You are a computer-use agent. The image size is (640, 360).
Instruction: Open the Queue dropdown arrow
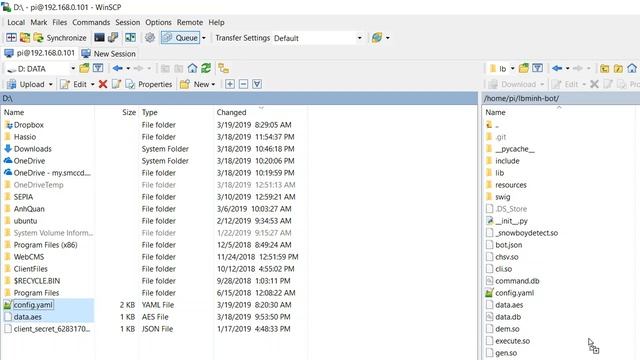point(204,38)
